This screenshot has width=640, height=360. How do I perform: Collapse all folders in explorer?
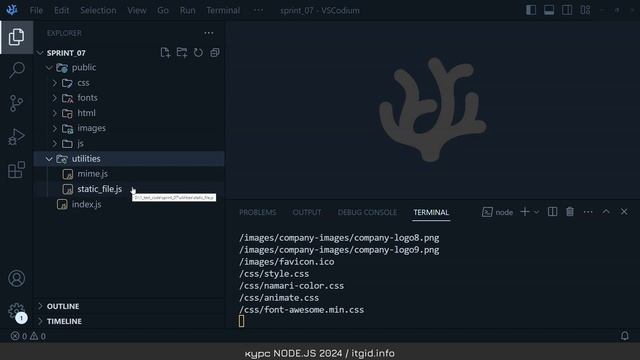[x=215, y=53]
